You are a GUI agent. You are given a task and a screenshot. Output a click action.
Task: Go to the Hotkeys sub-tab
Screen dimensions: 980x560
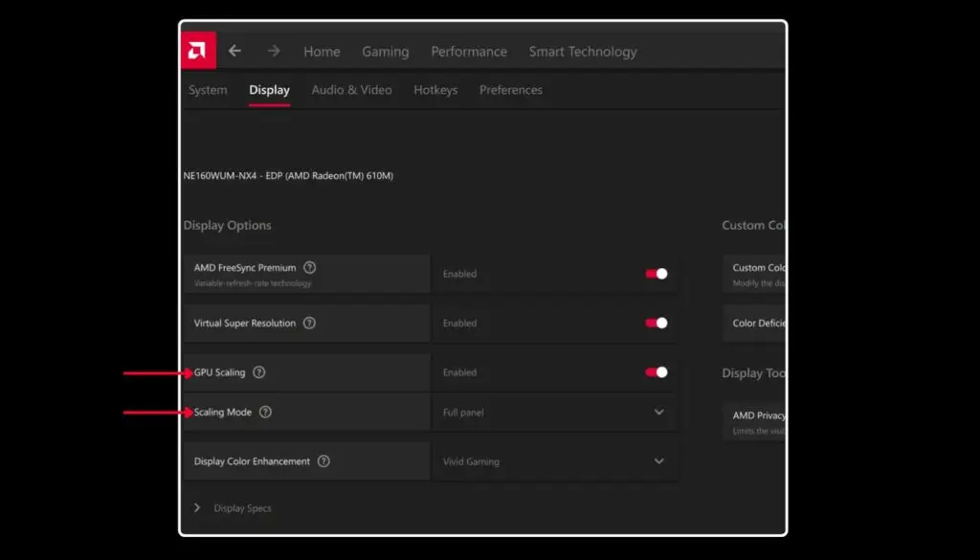coord(435,90)
